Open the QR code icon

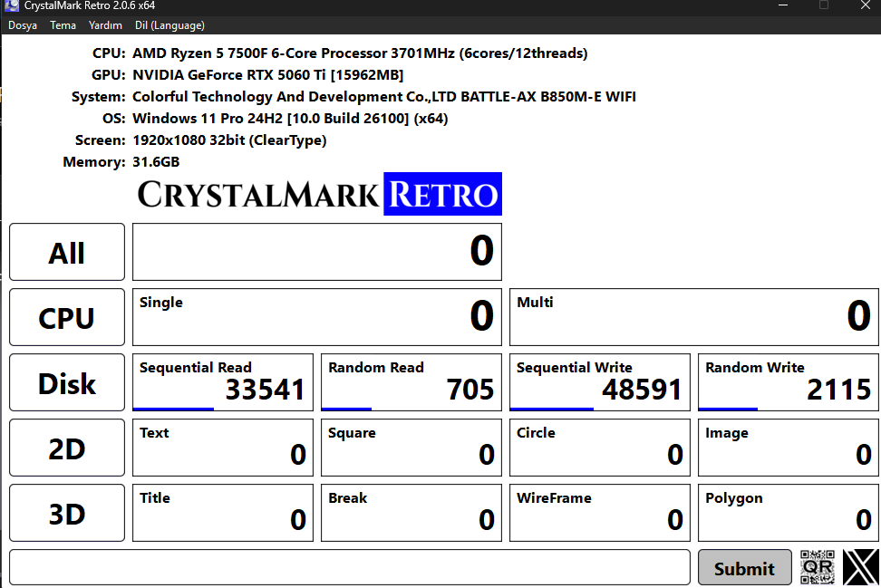click(817, 567)
